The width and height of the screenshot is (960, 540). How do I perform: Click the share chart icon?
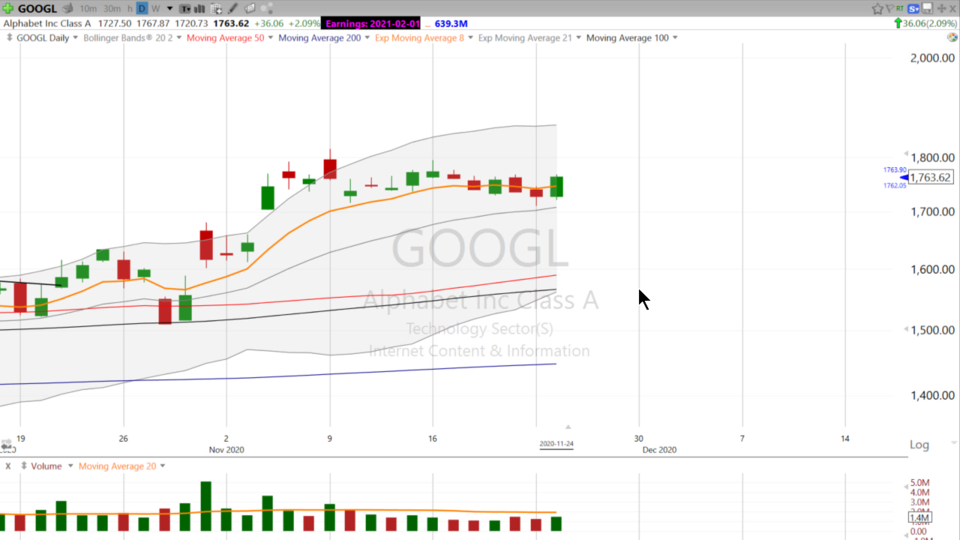point(266,9)
